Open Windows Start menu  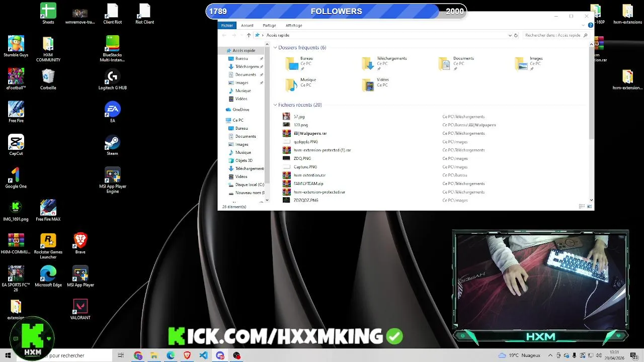(8, 355)
